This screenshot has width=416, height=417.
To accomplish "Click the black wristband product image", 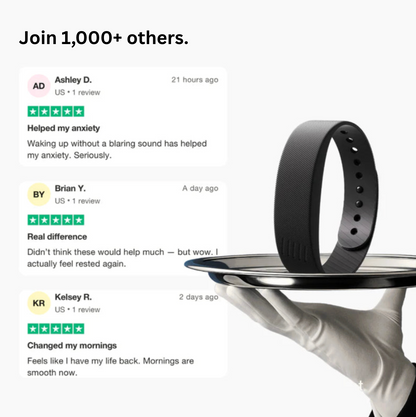I will (325, 197).
